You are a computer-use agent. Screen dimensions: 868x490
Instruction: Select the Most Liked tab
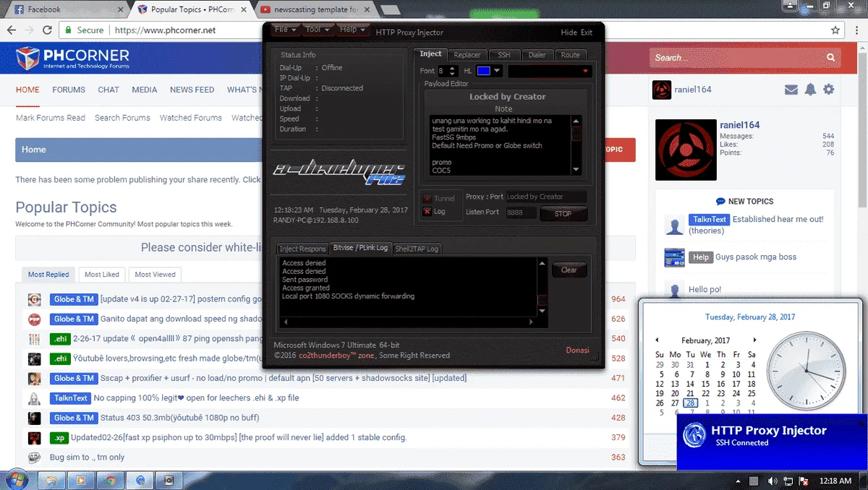click(102, 275)
